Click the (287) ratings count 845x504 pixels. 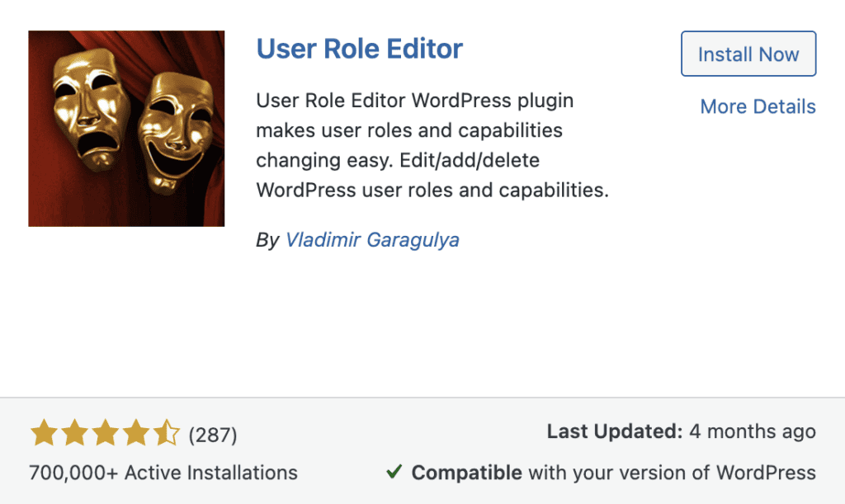(213, 435)
